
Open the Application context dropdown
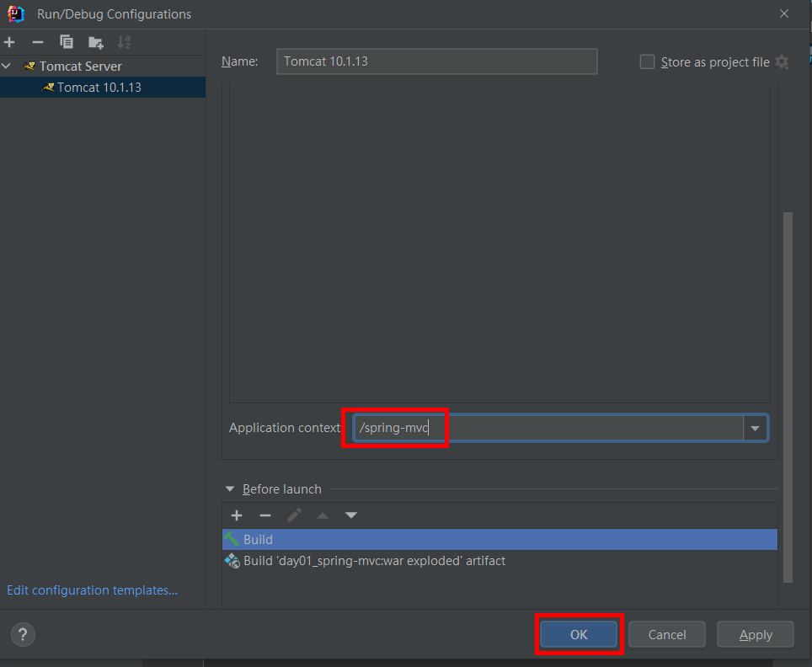click(x=755, y=428)
